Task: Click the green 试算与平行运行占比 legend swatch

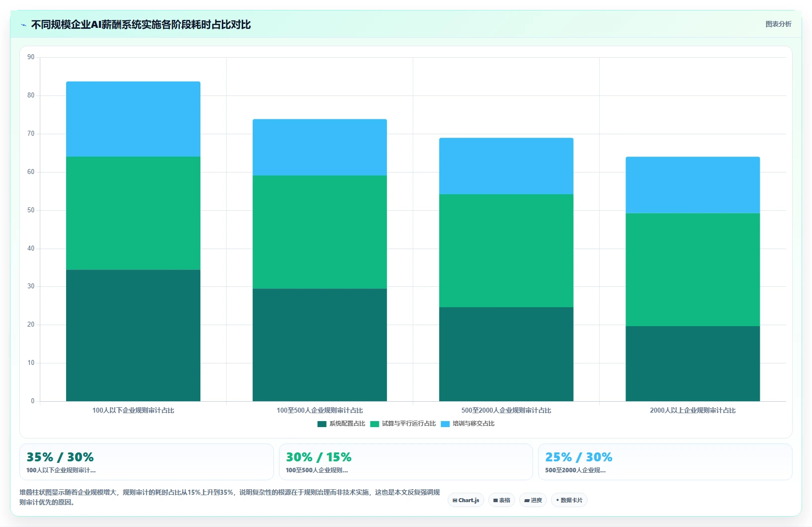Action: click(x=374, y=424)
